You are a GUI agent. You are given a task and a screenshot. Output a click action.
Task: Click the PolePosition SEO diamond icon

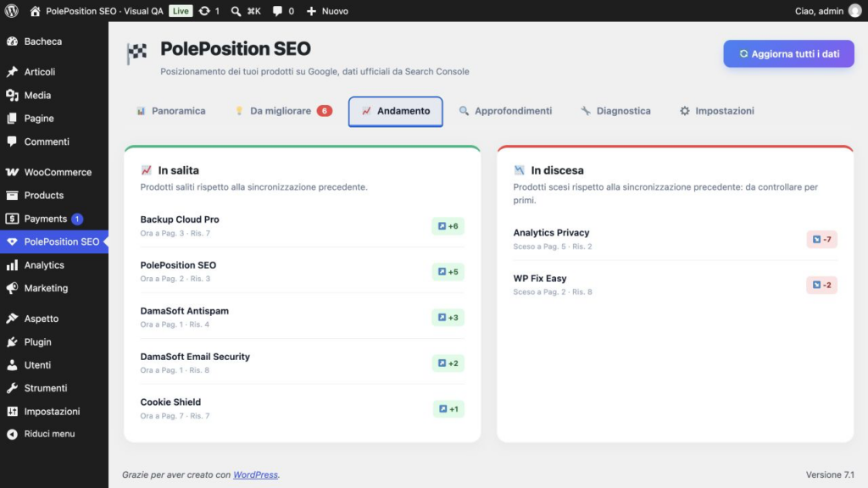[x=12, y=241]
